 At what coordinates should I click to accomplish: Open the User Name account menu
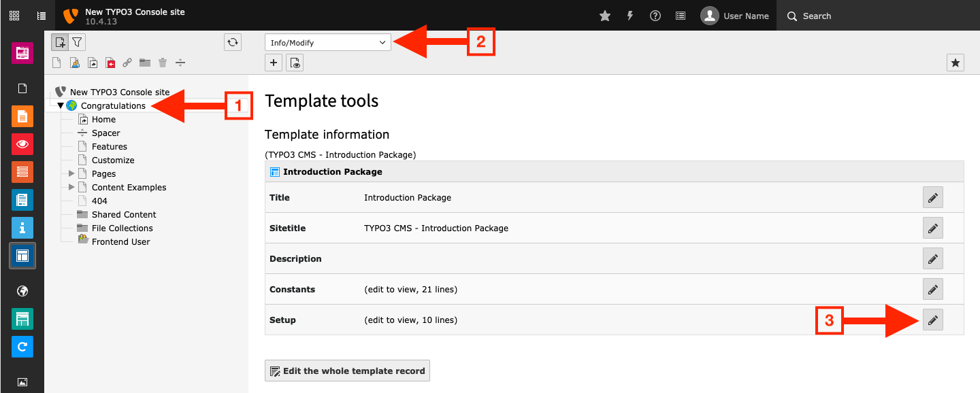(x=735, y=16)
